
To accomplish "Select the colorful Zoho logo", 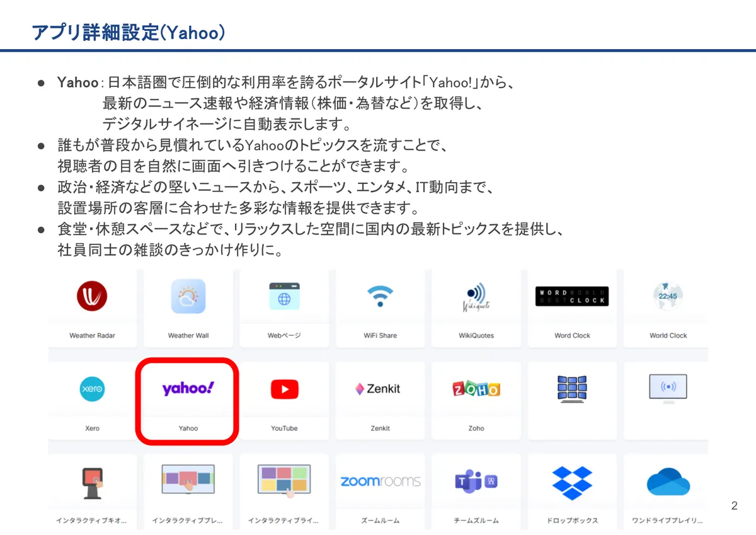I will pyautogui.click(x=476, y=389).
